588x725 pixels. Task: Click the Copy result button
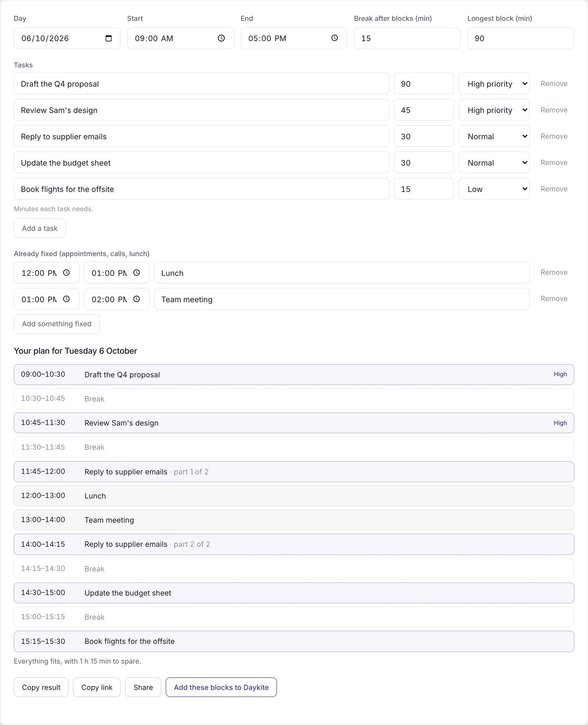[x=41, y=687]
